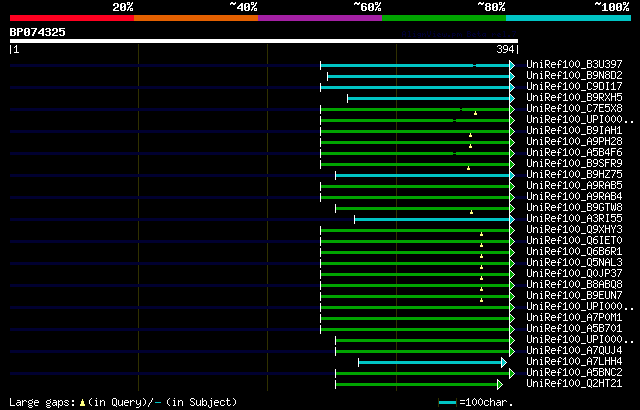640x410 pixels.
Task: Click the query start position label 1
Action: tap(16, 49)
